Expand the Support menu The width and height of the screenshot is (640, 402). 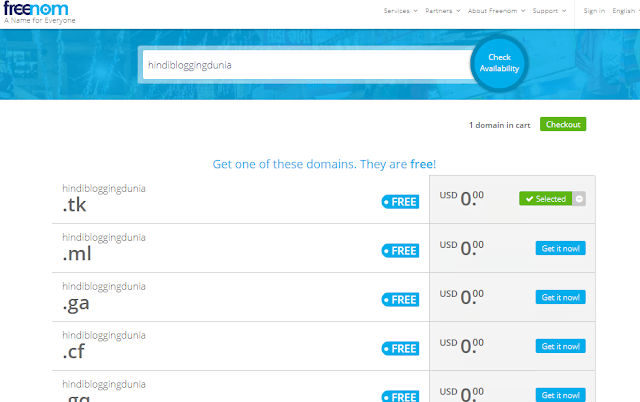(x=549, y=11)
